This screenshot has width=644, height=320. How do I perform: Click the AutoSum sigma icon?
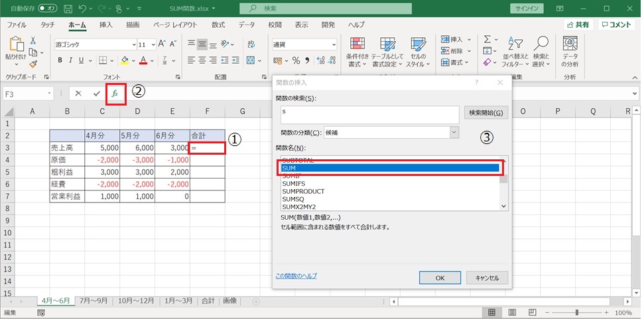tap(487, 40)
